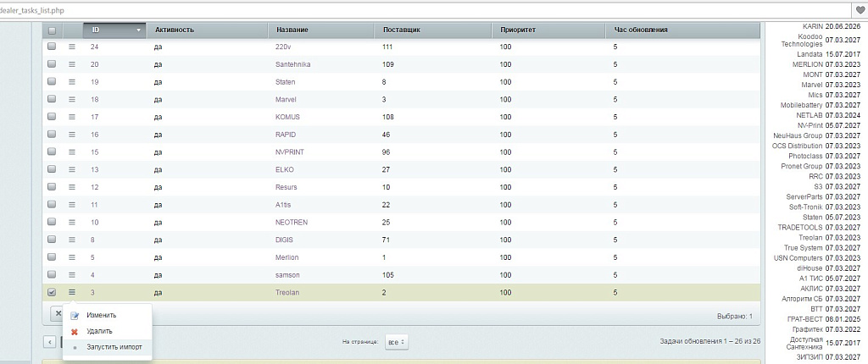This screenshot has width=868, height=364.
Task: Go to previous page using the left arrow
Action: point(50,341)
